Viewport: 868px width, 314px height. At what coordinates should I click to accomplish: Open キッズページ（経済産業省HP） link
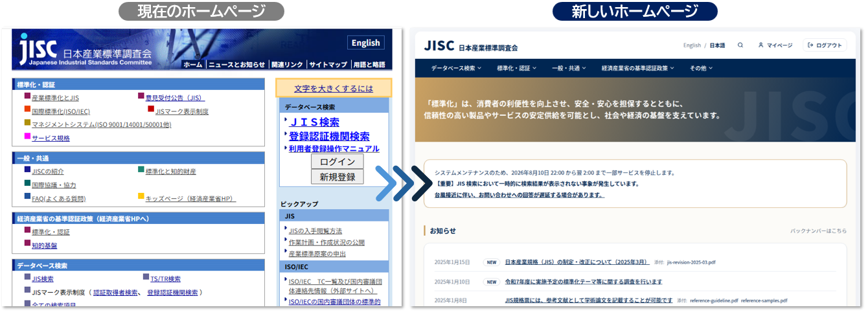pyautogui.click(x=191, y=199)
